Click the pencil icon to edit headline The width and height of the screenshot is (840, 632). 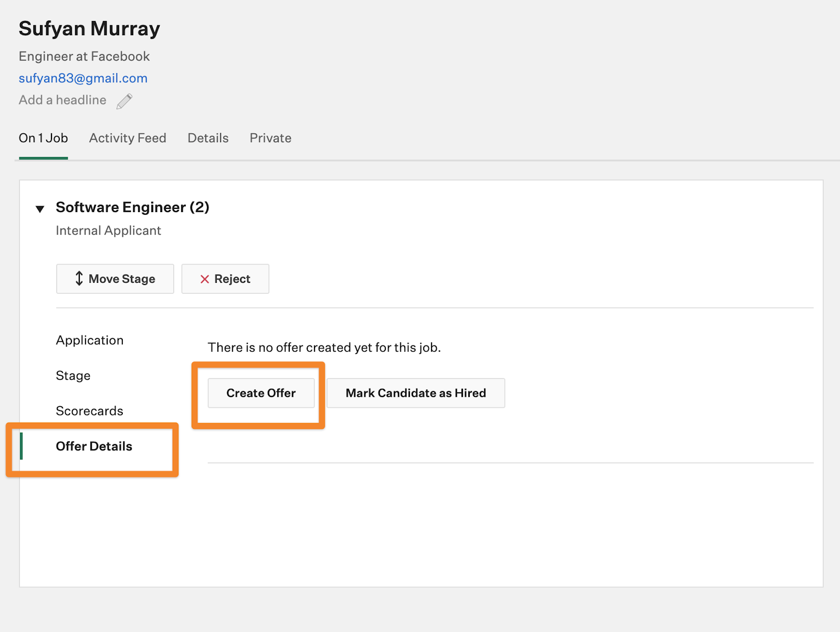[x=124, y=101]
